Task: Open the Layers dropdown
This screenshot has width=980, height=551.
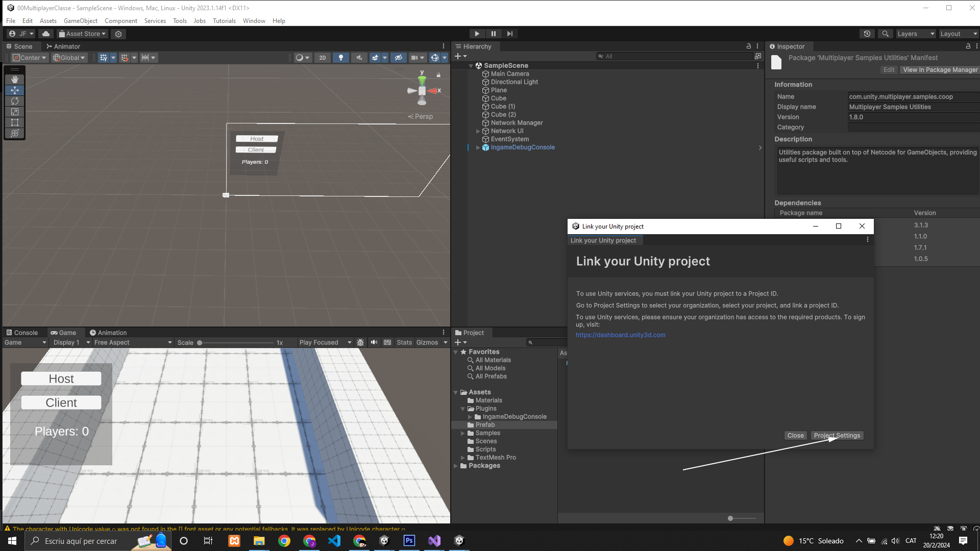Action: click(x=916, y=34)
